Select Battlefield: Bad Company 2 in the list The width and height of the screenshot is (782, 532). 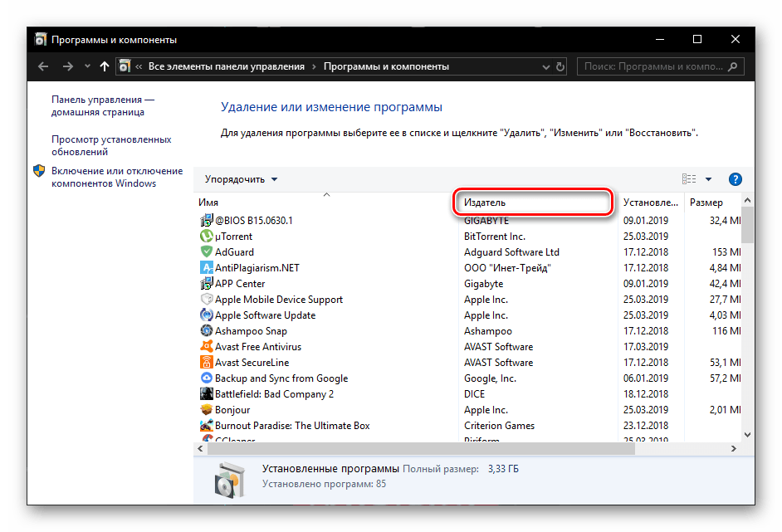coord(274,394)
